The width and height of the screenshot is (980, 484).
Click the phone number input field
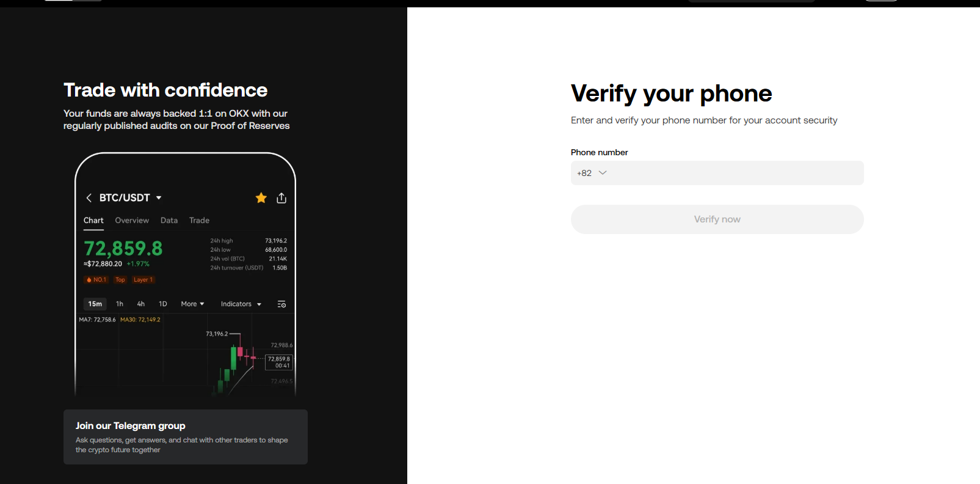(x=717, y=173)
